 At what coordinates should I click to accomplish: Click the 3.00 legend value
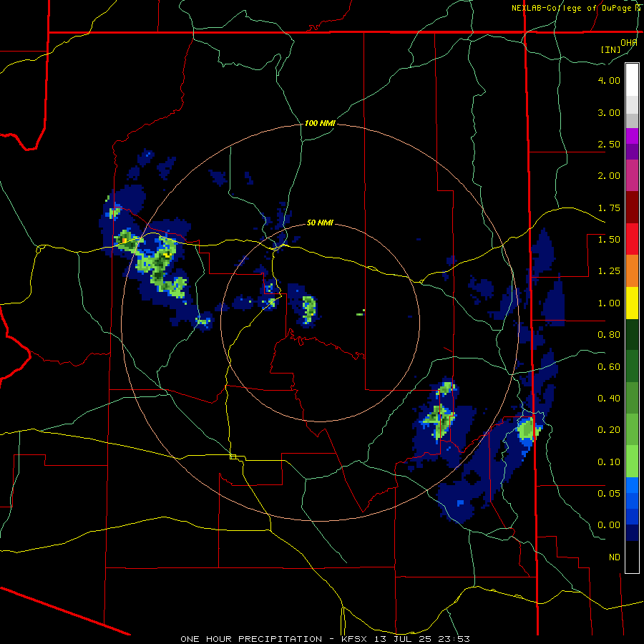pos(609,112)
